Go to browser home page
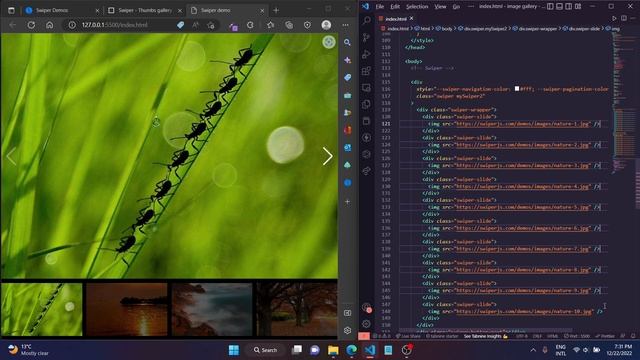This screenshot has width=640, height=360. click(x=49, y=25)
